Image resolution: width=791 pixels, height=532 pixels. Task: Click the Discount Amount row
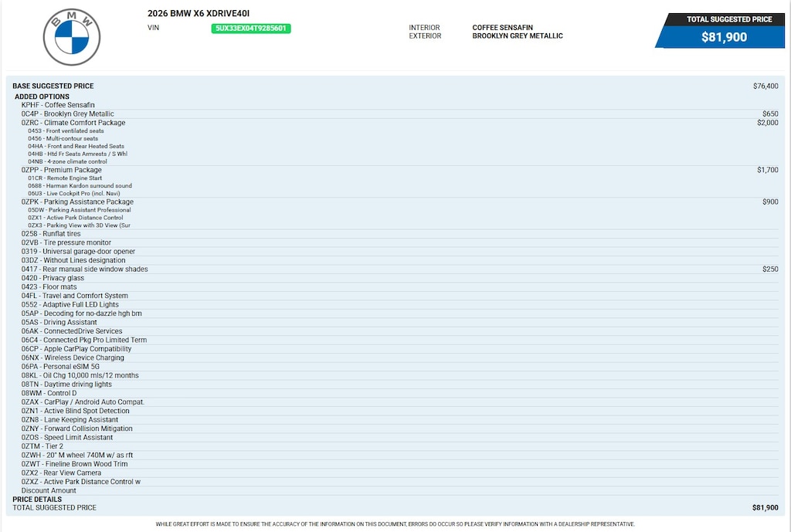(x=399, y=490)
